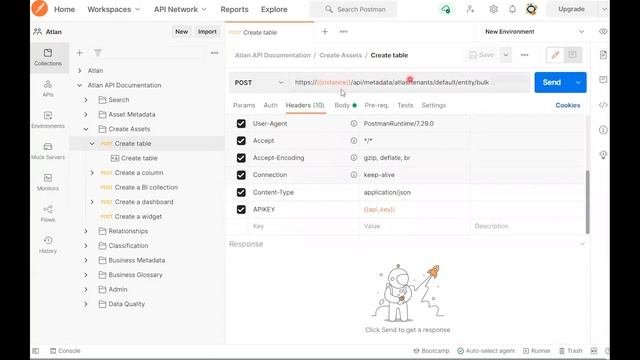
Task: Open Mock Servers in sidebar
Action: click(x=48, y=151)
